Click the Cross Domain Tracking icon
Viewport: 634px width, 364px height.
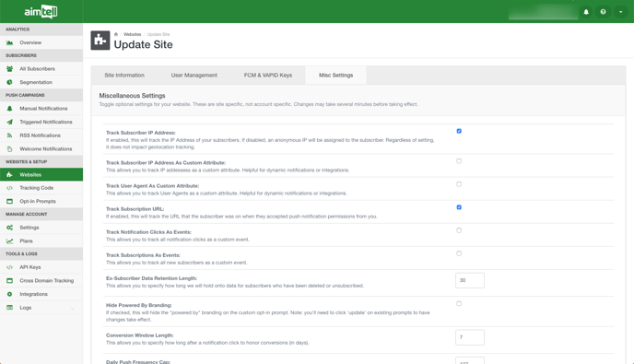pyautogui.click(x=10, y=281)
